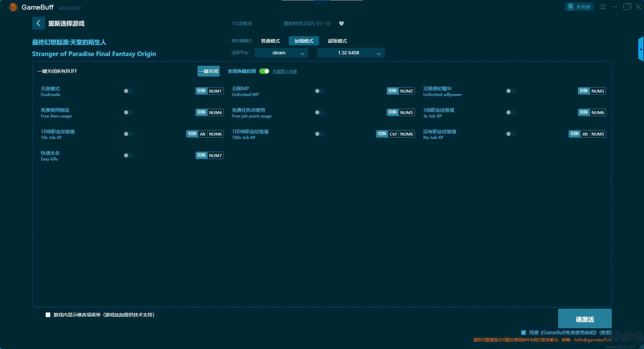Disable the global hotkey toggle
644x349 pixels.
264,71
